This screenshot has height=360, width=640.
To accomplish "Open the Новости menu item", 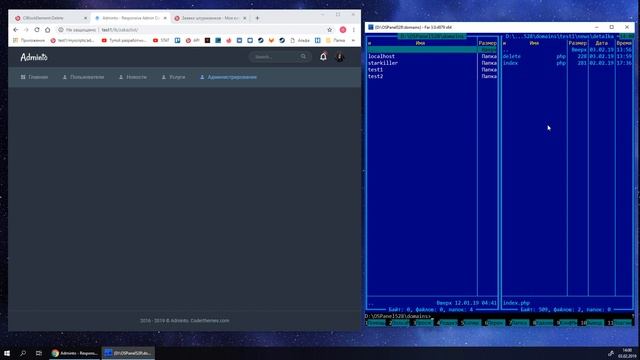I will pos(133,77).
